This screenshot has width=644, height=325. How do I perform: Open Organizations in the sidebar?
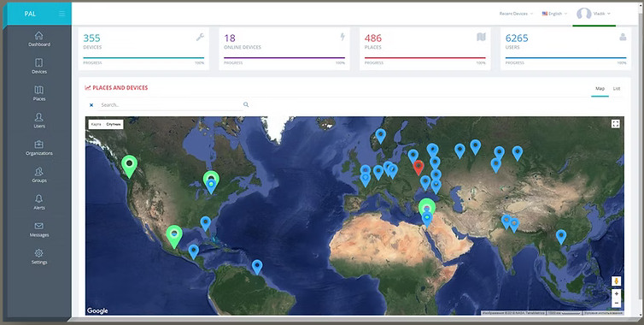[39, 148]
